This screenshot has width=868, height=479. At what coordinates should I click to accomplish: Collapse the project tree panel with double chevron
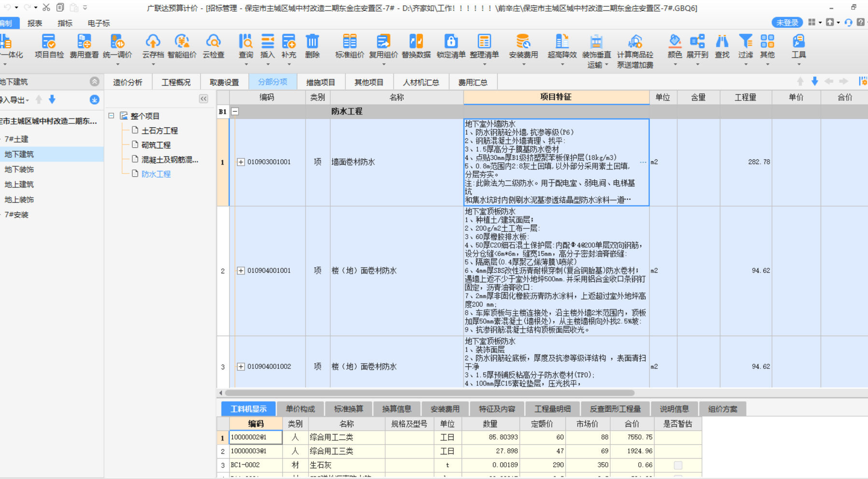point(204,99)
